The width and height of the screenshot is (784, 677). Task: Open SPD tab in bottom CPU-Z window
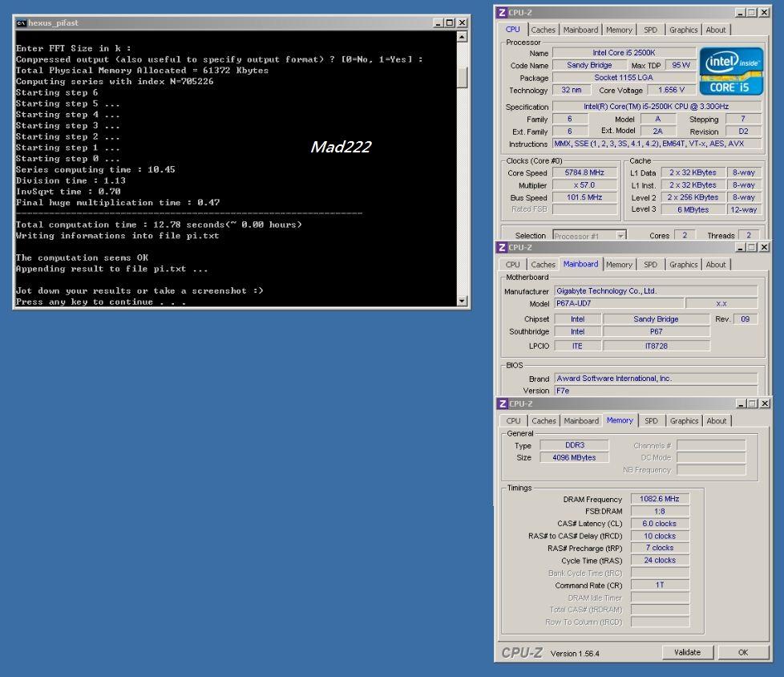coord(652,421)
